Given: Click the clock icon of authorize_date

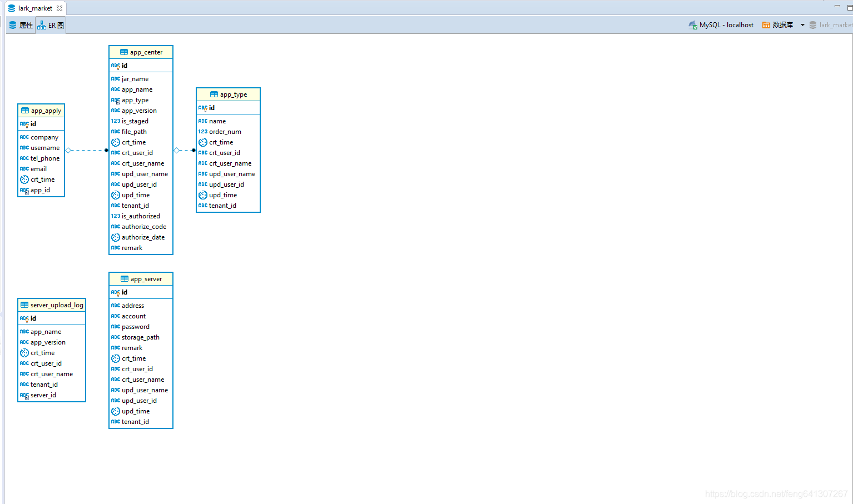Looking at the screenshot, I should click(x=116, y=237).
